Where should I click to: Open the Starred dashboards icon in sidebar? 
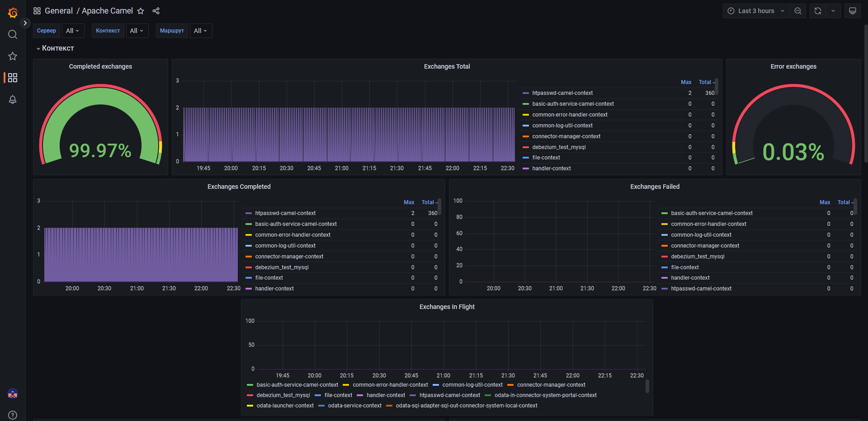point(13,56)
